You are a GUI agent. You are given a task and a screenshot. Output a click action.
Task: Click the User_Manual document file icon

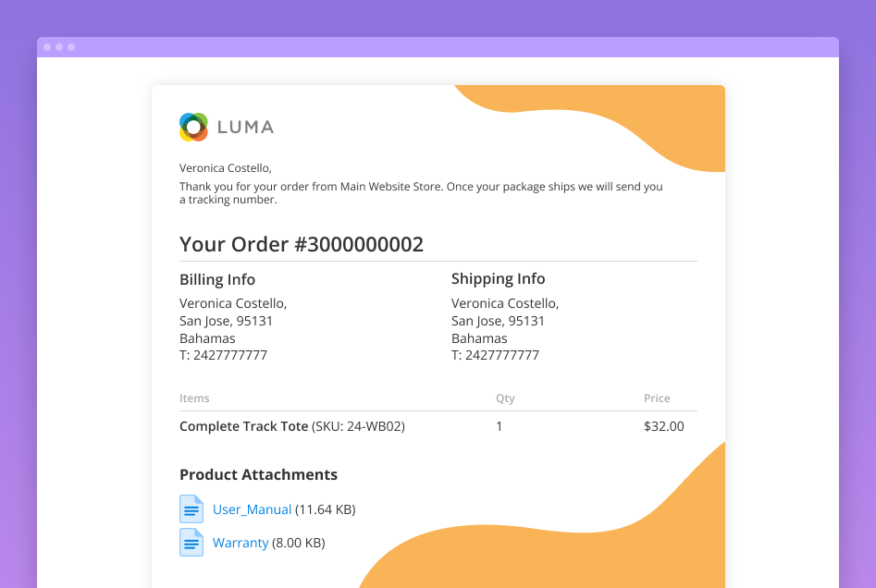coord(191,509)
